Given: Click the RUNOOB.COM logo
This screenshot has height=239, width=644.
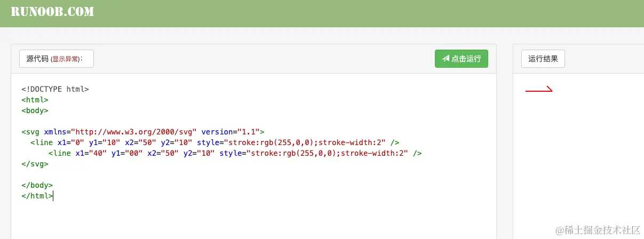Looking at the screenshot, I should (53, 11).
